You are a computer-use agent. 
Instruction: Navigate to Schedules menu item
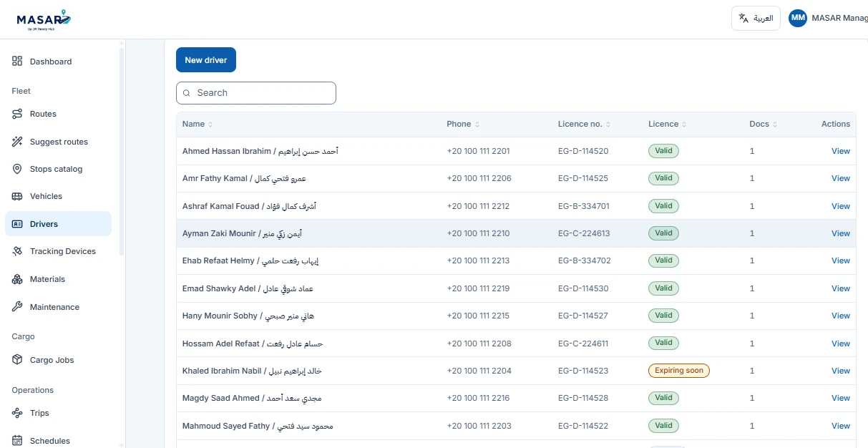pos(58,441)
